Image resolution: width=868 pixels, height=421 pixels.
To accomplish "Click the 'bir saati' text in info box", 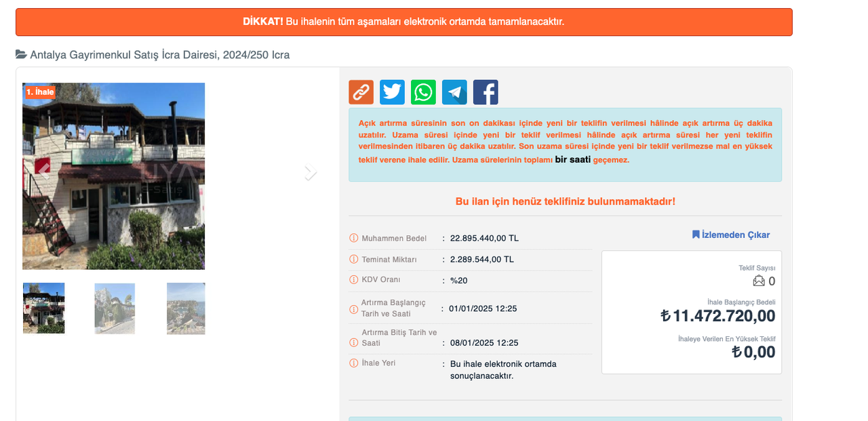I will 573,159.
